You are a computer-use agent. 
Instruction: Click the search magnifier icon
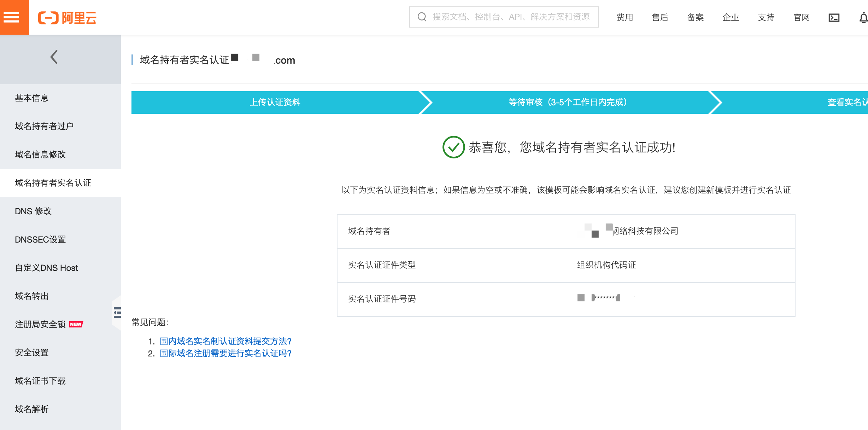pos(421,17)
